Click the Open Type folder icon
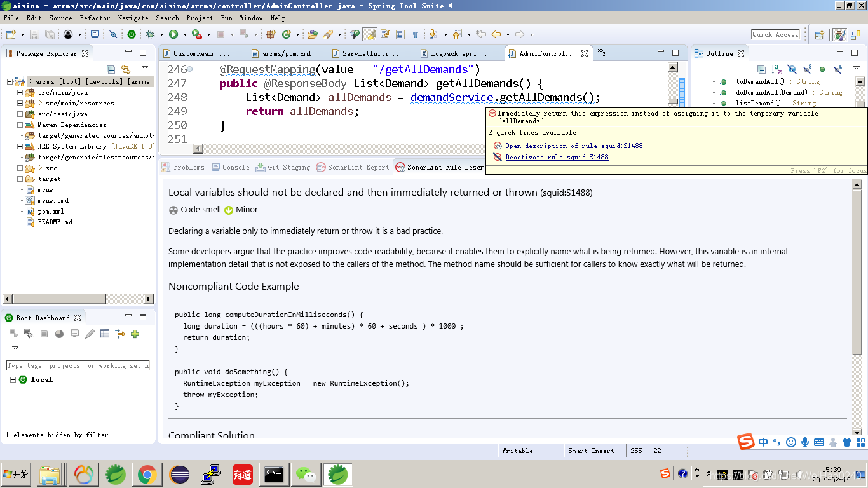 pos(313,34)
